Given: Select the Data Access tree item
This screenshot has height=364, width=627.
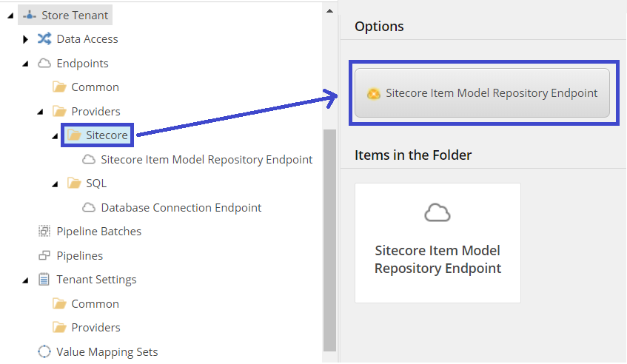Looking at the screenshot, I should [87, 39].
